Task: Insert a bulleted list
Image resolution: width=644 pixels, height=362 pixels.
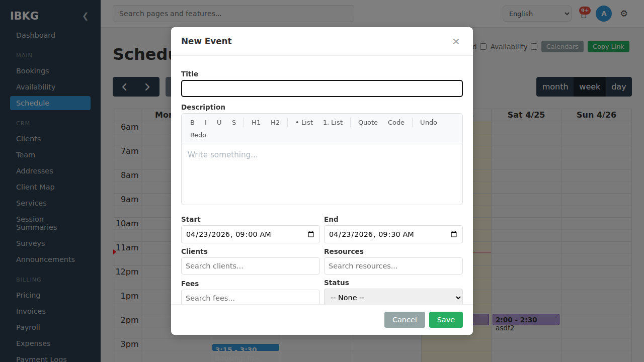Action: pos(304,122)
